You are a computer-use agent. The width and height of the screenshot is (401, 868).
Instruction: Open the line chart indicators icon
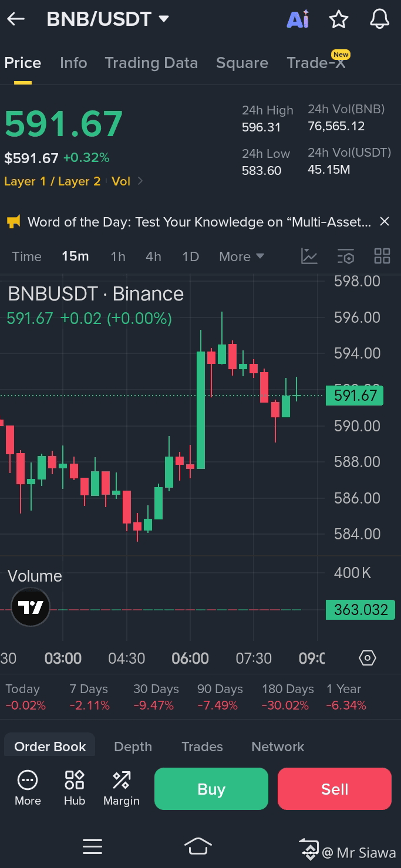[309, 256]
